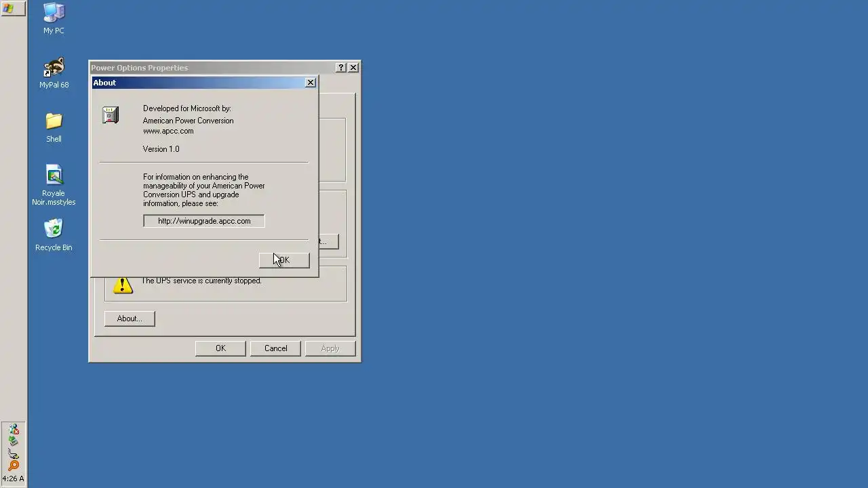Close the Power Options Properties window
The height and width of the screenshot is (488, 868).
coord(353,68)
